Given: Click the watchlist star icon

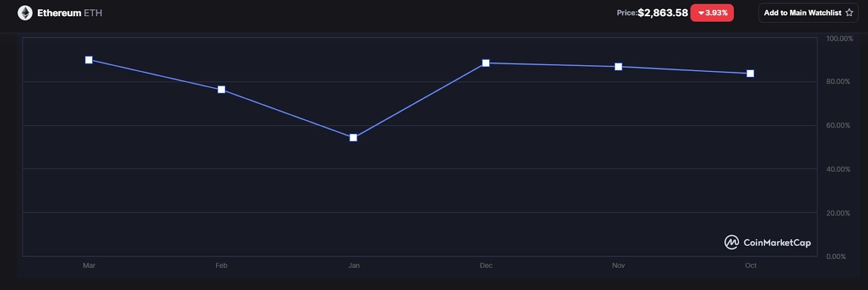Looking at the screenshot, I should [849, 12].
